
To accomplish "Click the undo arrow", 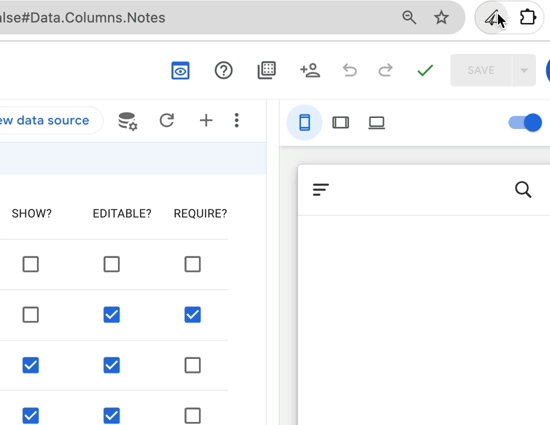I will point(349,70).
